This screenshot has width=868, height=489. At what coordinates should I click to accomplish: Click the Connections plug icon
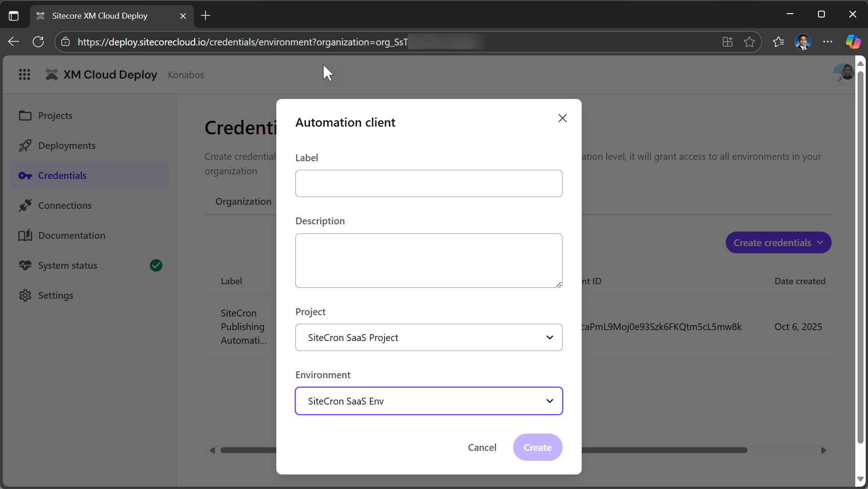(25, 206)
